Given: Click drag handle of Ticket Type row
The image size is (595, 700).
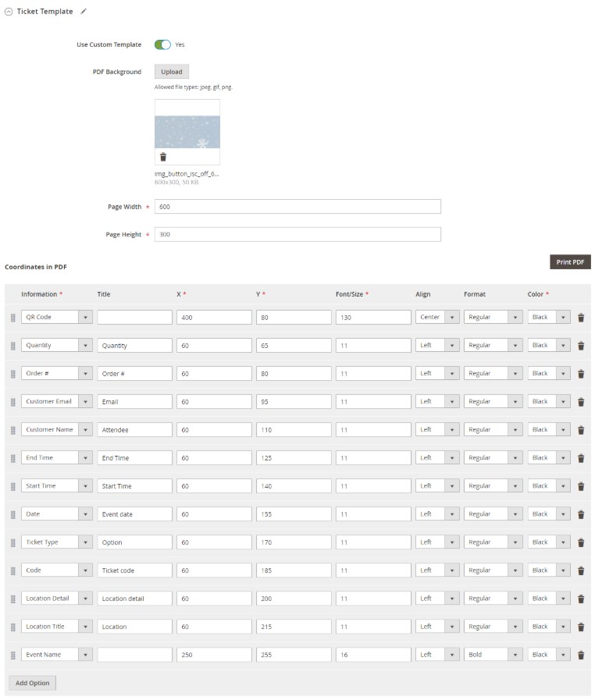Looking at the screenshot, I should 12,542.
